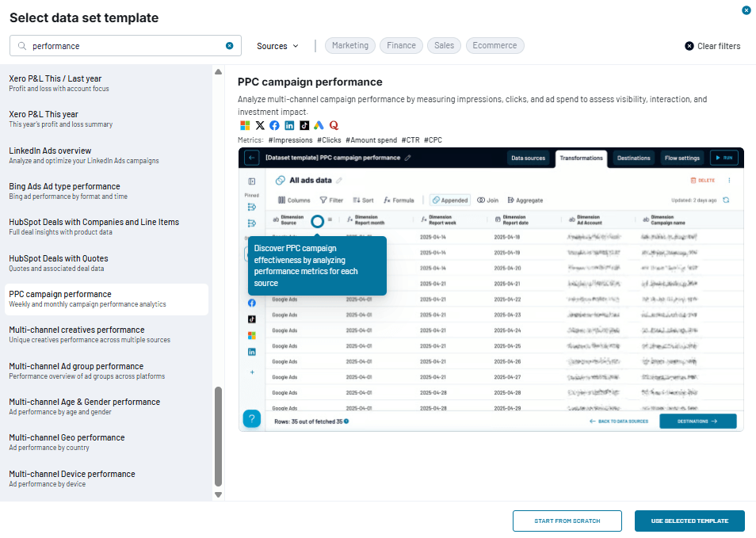Click Clear filters

[x=712, y=46]
